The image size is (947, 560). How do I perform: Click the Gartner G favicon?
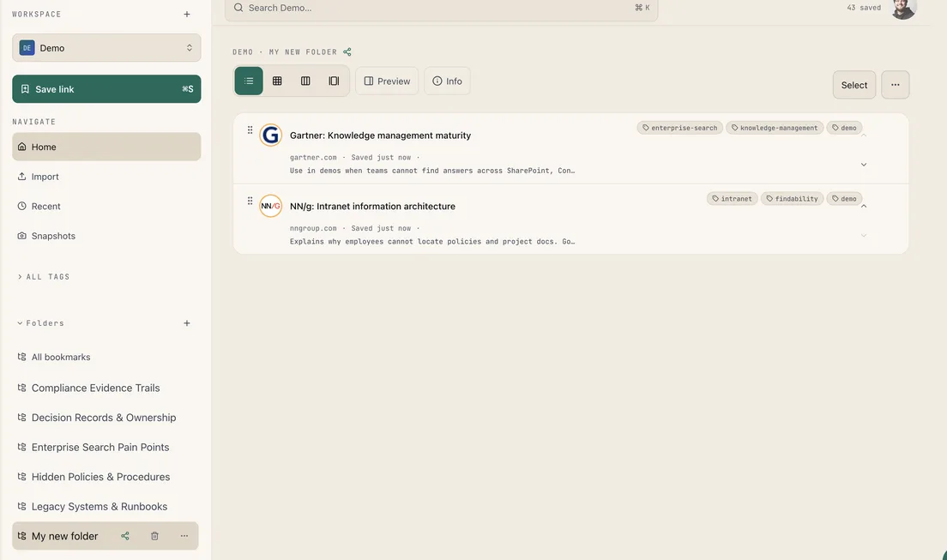(270, 135)
